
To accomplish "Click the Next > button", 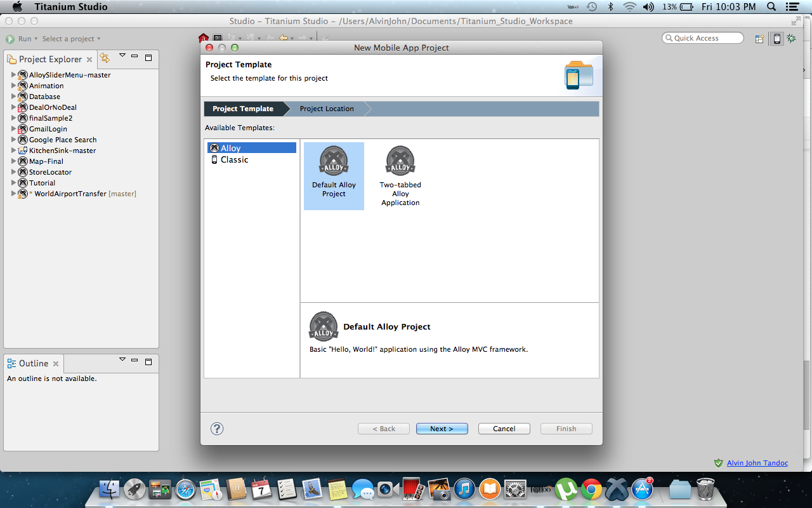I will (442, 429).
